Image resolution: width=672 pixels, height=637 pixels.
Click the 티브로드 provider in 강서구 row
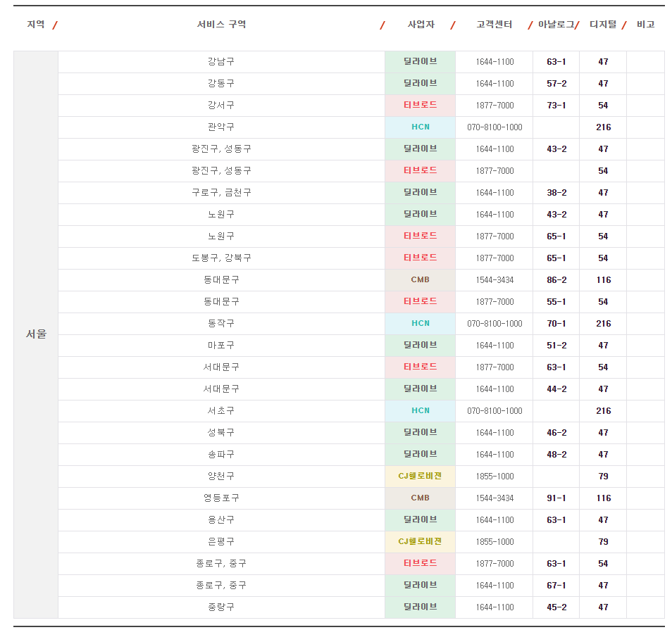pyautogui.click(x=421, y=106)
